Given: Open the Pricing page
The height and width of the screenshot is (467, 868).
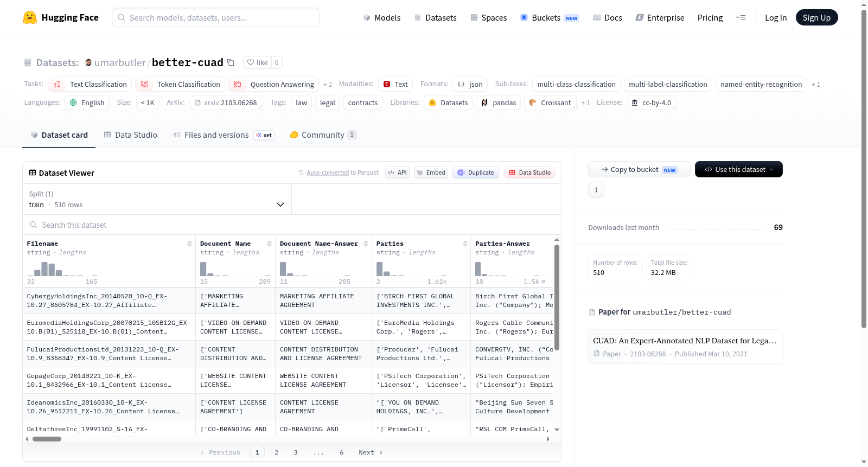Looking at the screenshot, I should (x=710, y=17).
